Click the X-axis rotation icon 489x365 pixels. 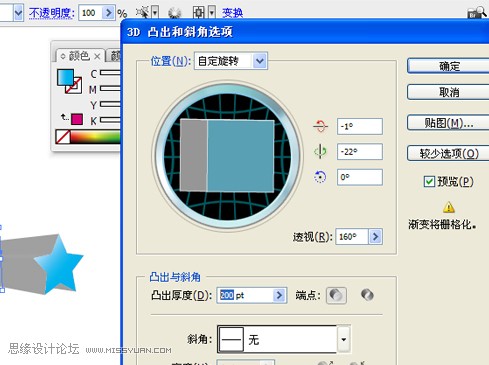pos(320,126)
